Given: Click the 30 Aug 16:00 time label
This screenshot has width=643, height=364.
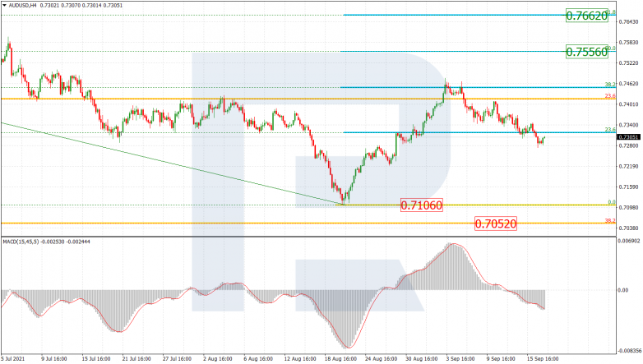Looking at the screenshot, I should click(x=420, y=359).
